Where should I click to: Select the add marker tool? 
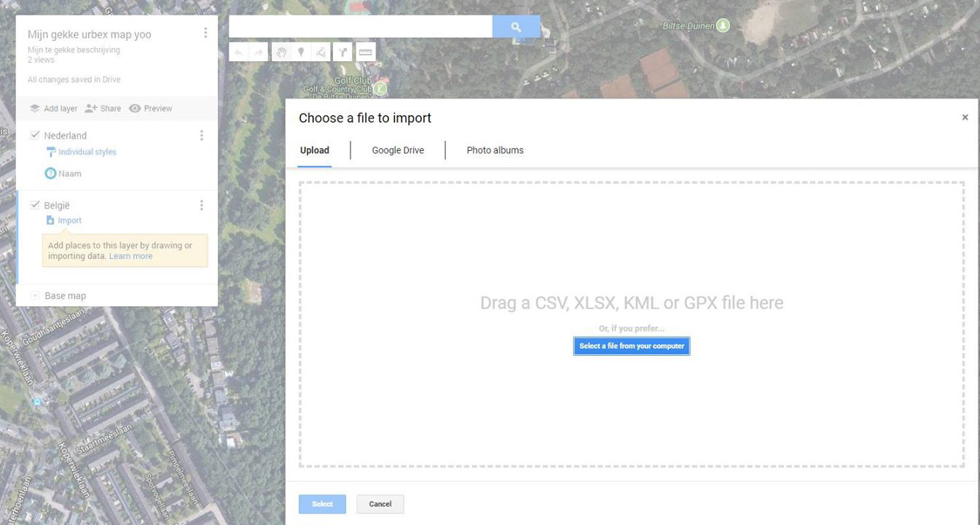(301, 52)
